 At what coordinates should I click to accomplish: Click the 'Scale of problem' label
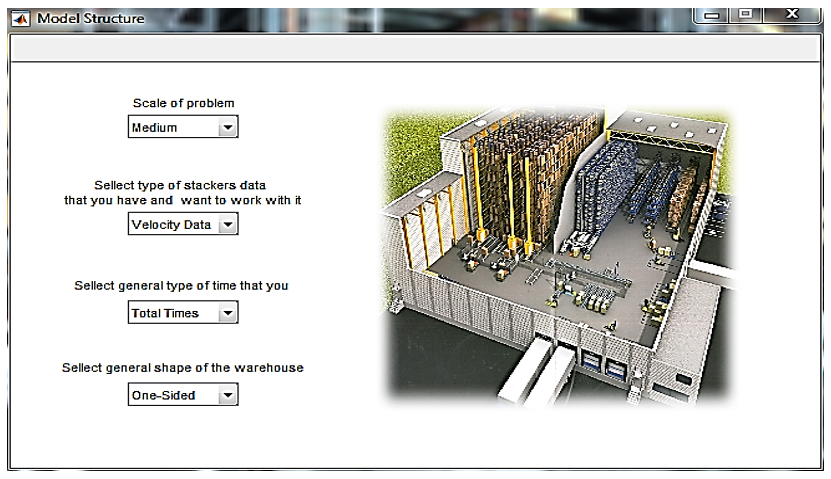point(183,103)
